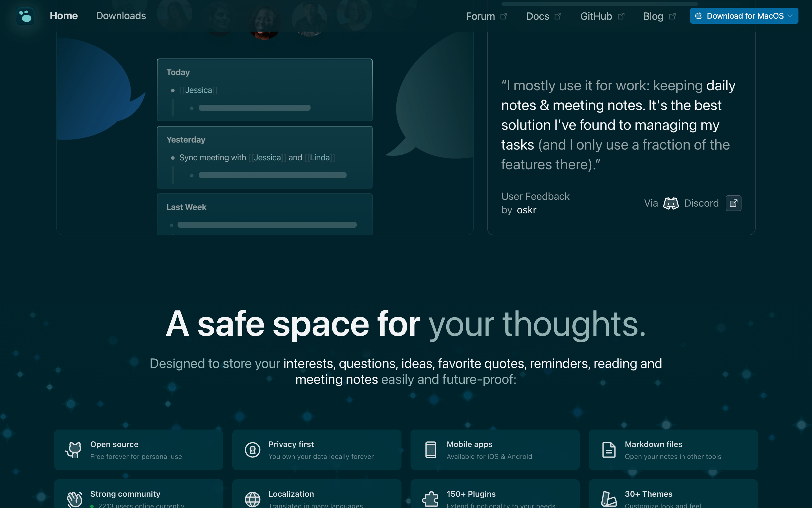The width and height of the screenshot is (812, 508).
Task: Click the testimonial progress bar at top
Action: tap(599, 4)
